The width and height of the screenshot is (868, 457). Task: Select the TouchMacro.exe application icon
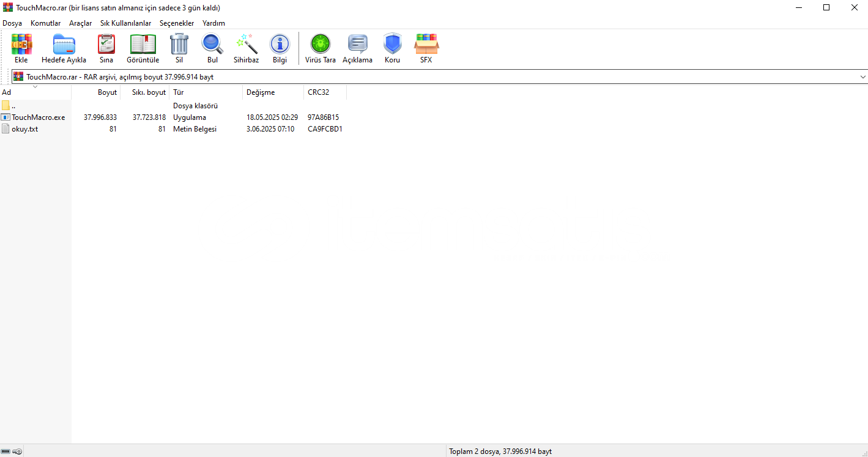click(6, 117)
